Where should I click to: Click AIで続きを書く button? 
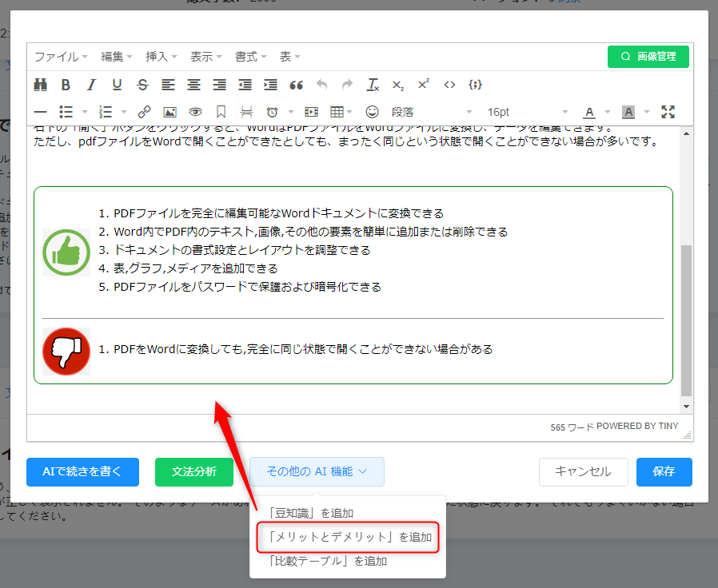click(x=82, y=472)
